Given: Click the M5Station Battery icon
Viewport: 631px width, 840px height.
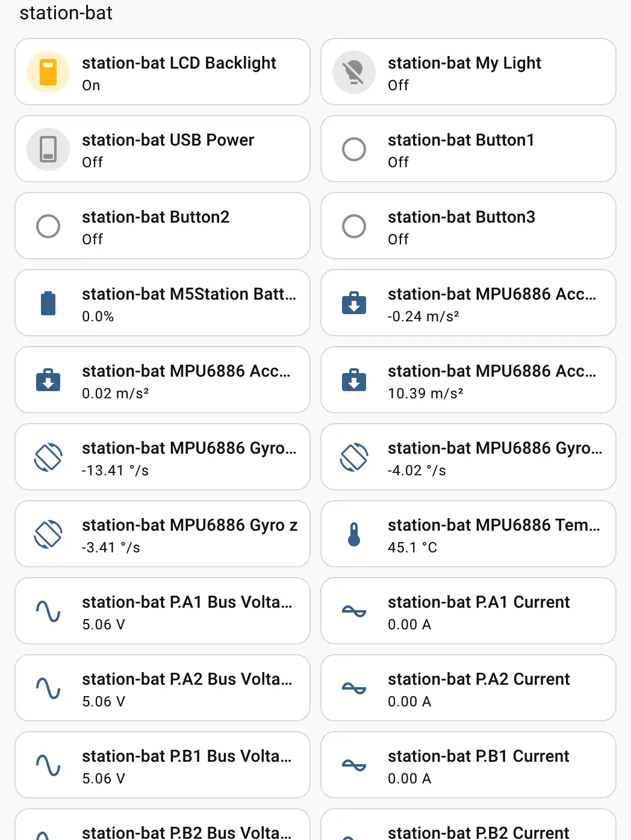Looking at the screenshot, I should pos(48,303).
